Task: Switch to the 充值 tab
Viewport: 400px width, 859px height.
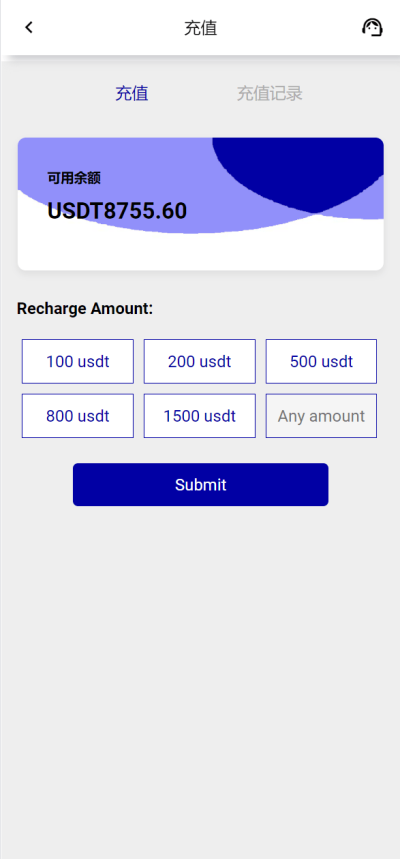Action: coord(132,94)
